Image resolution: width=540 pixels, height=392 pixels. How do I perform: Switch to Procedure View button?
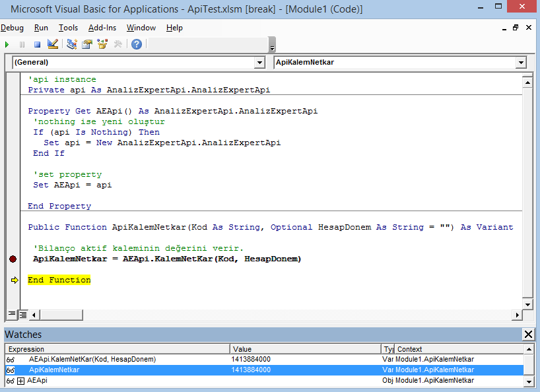tap(12, 315)
